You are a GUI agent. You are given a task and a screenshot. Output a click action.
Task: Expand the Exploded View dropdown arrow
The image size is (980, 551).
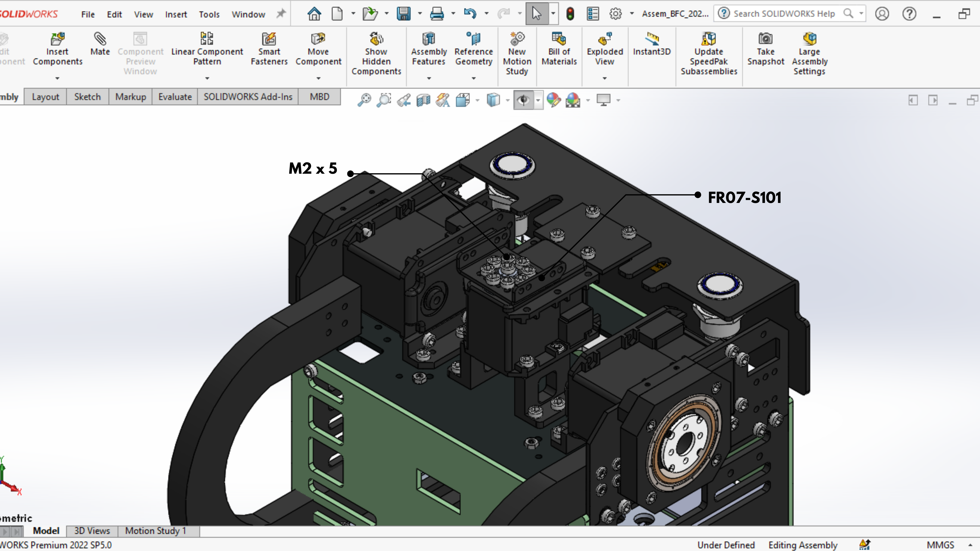coord(604,78)
